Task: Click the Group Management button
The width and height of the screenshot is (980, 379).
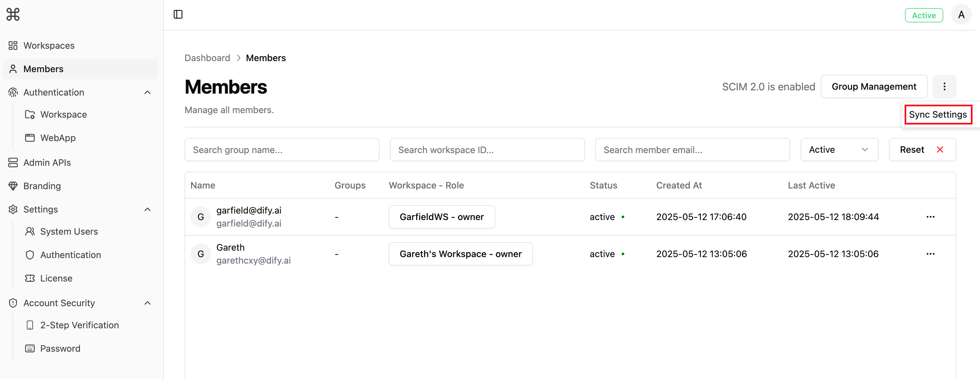Action: (874, 86)
